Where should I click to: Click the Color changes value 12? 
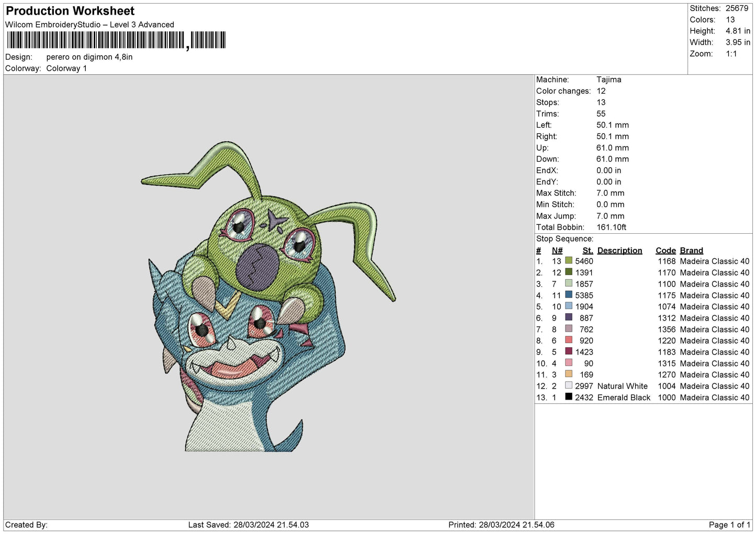(601, 91)
